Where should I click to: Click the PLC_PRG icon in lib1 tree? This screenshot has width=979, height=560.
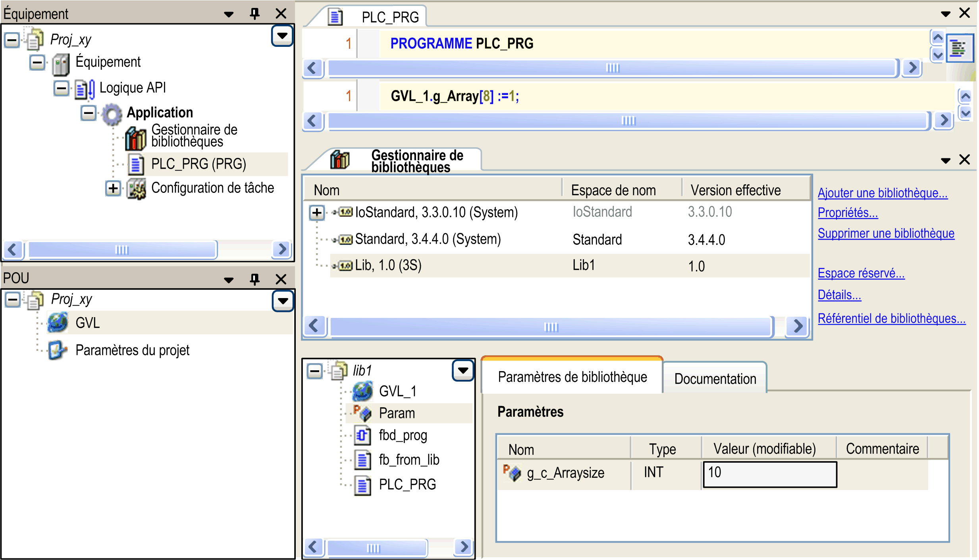click(362, 485)
